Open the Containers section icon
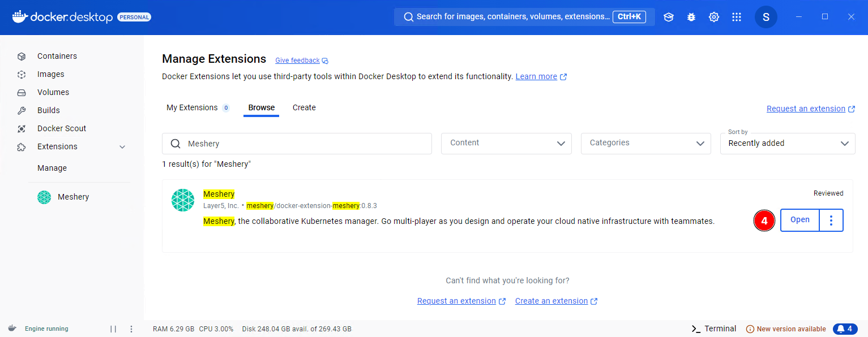 (x=21, y=56)
